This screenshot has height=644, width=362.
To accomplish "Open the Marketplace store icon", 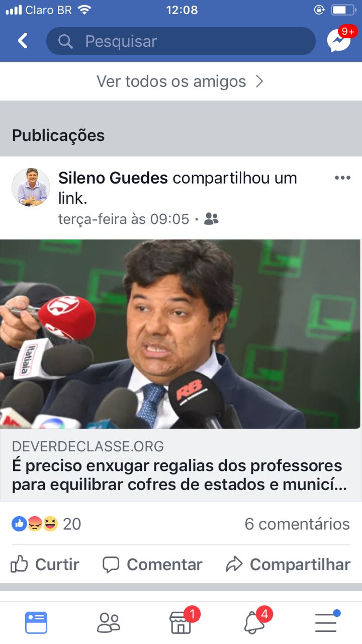I will (x=180, y=622).
